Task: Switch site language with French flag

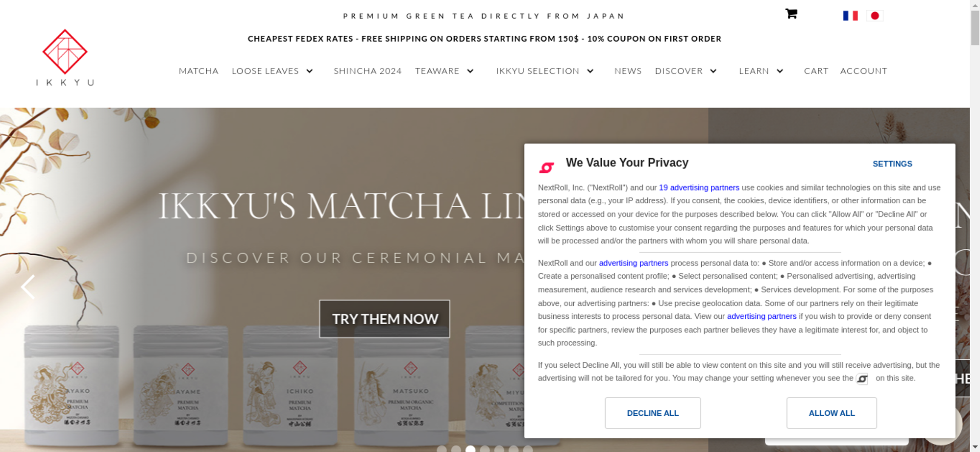Action: click(x=850, y=16)
